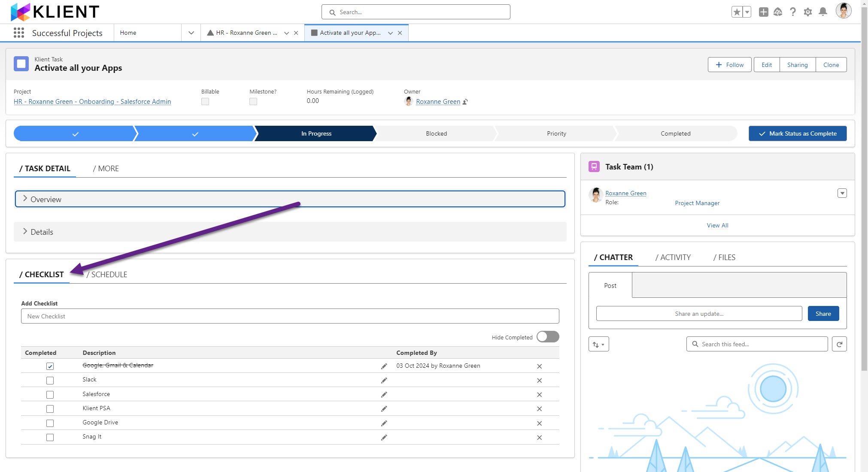Screen dimensions: 868x472
Task: Click the Task Team panel icon
Action: click(594, 166)
